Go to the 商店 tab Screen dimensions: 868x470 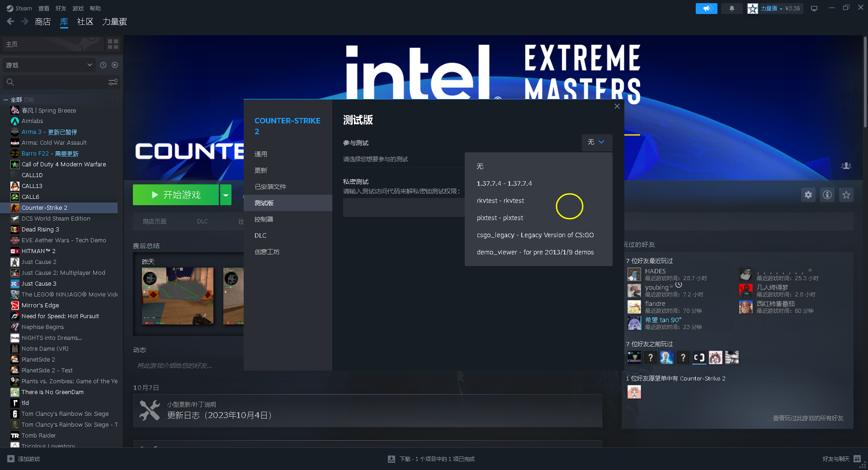[x=42, y=21]
